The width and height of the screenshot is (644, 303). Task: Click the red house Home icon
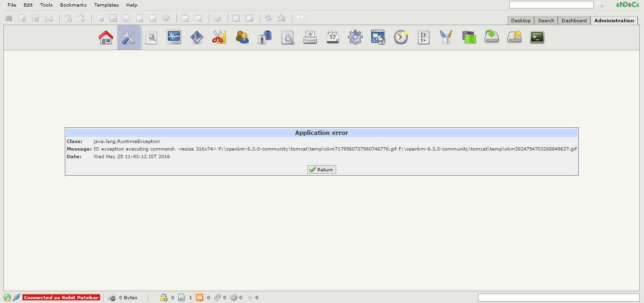(106, 37)
